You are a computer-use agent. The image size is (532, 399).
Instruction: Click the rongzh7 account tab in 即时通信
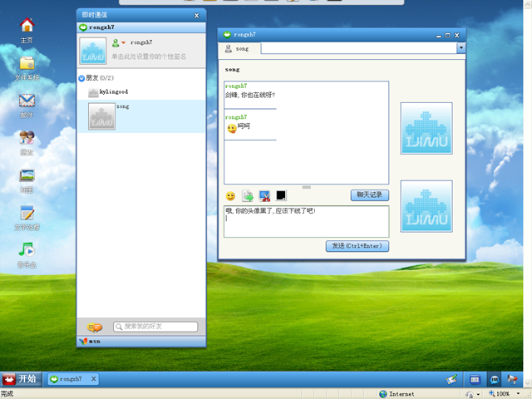pos(141,27)
